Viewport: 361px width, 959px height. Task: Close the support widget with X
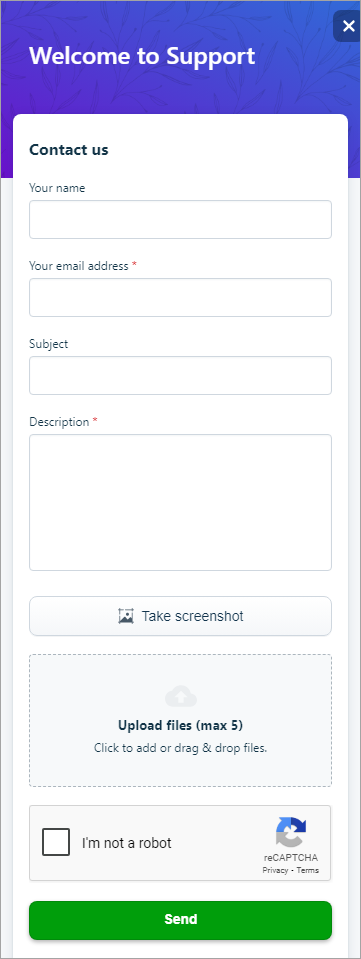[348, 26]
